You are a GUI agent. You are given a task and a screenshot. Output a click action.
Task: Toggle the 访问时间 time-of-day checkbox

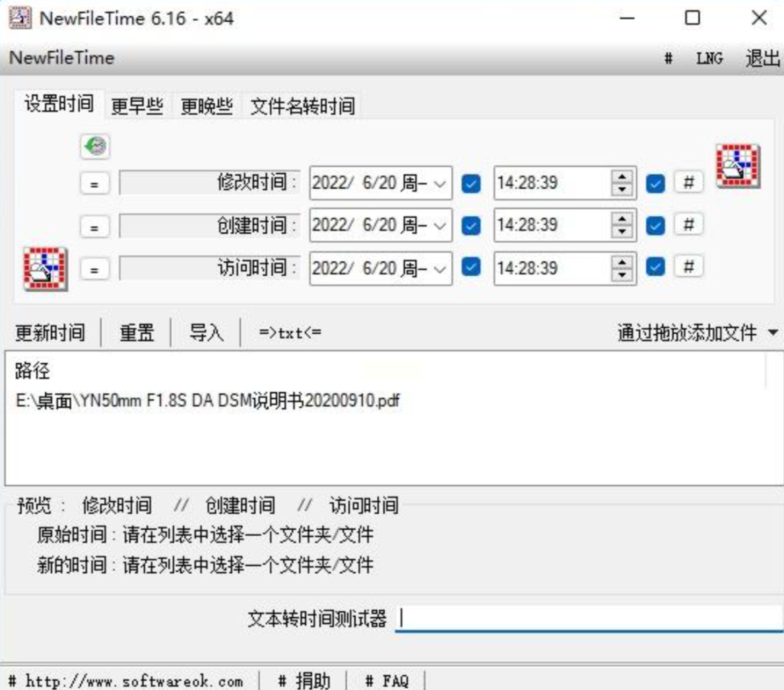pos(655,267)
